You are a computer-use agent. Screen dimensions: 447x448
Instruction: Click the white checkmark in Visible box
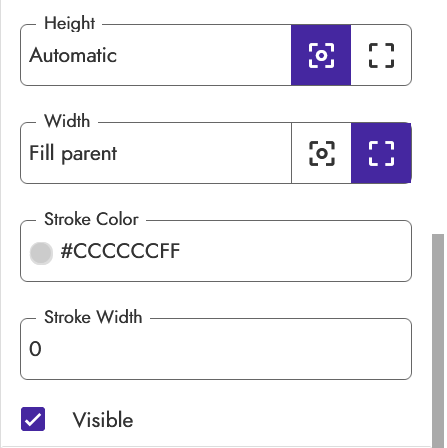33,420
